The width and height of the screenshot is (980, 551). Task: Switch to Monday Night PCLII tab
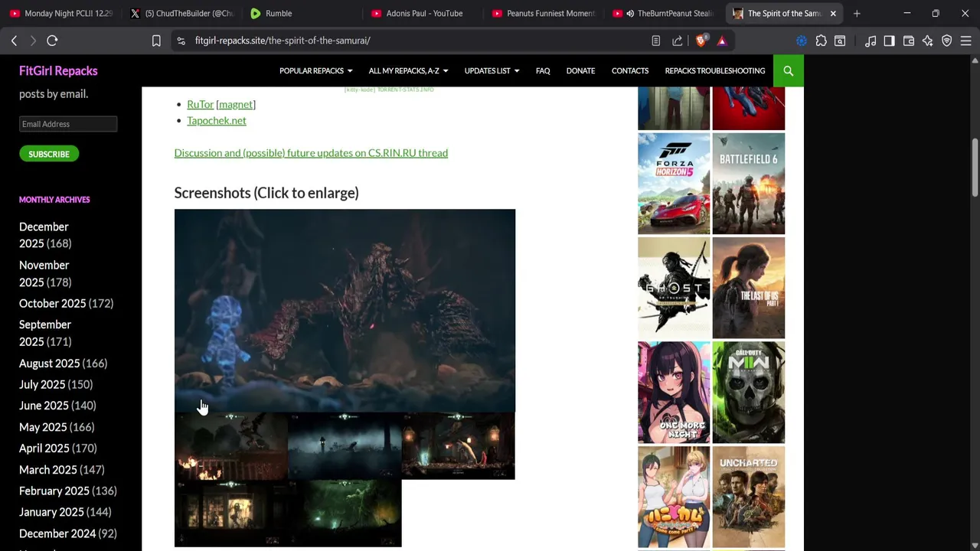[x=60, y=13]
